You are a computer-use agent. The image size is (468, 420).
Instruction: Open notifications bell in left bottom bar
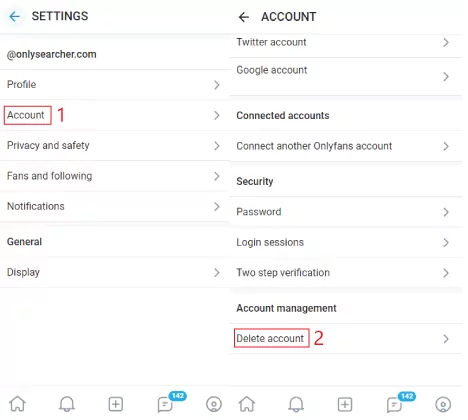pyautogui.click(x=67, y=404)
